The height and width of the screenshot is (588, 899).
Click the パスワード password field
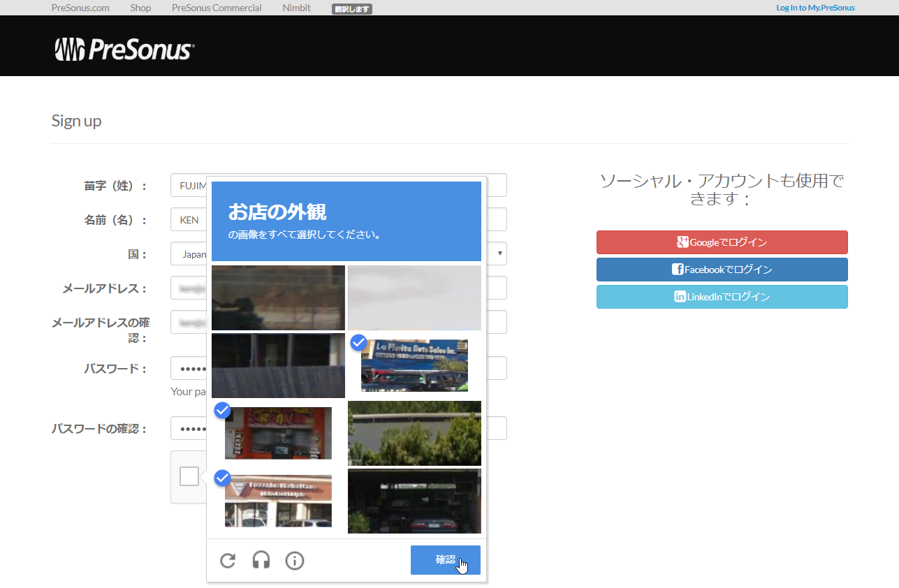[x=339, y=368]
